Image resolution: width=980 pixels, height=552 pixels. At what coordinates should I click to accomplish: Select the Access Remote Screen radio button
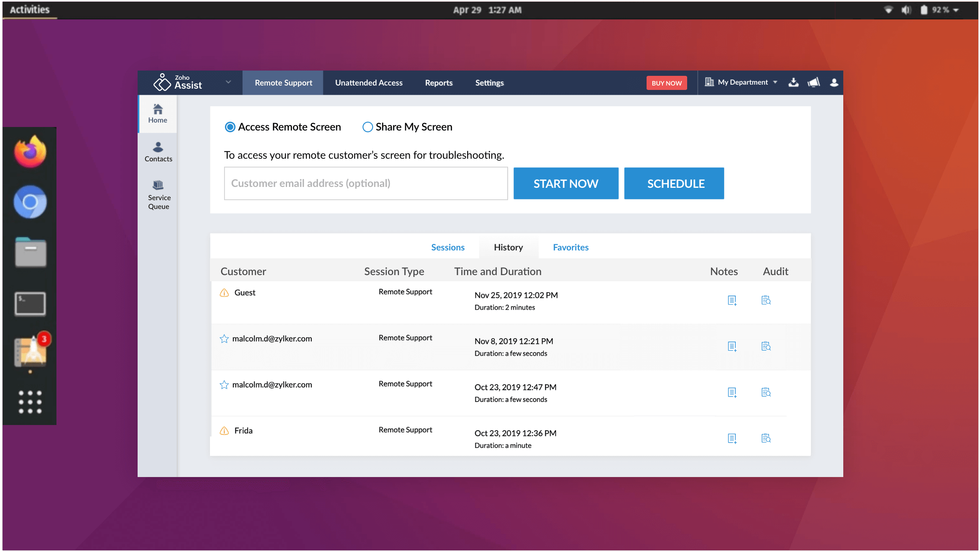[x=230, y=127]
